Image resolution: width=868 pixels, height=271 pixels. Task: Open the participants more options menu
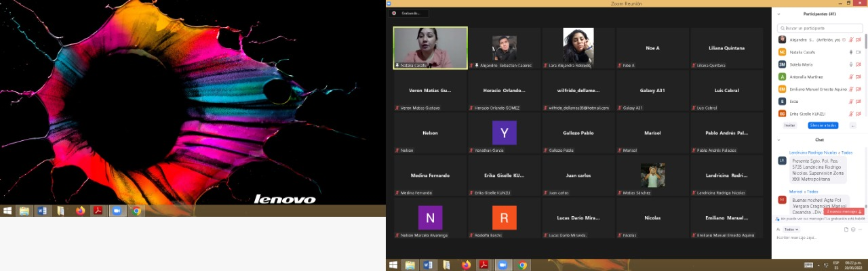point(852,125)
